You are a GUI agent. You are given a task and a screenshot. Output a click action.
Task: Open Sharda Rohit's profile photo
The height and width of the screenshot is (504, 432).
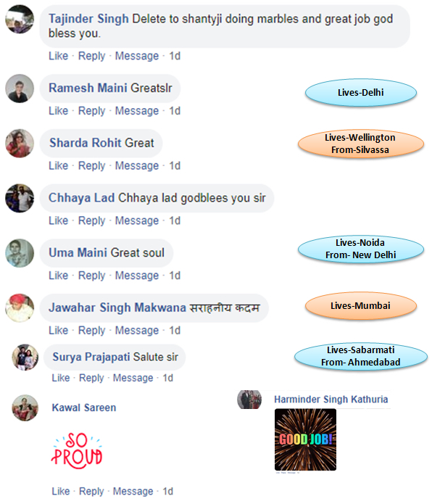20,144
